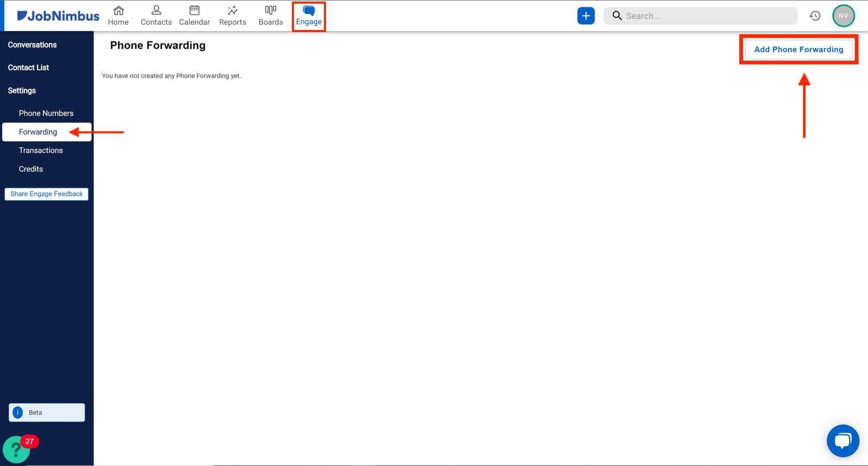Launch the live chat widget
This screenshot has height=466, width=868.
[x=843, y=440]
